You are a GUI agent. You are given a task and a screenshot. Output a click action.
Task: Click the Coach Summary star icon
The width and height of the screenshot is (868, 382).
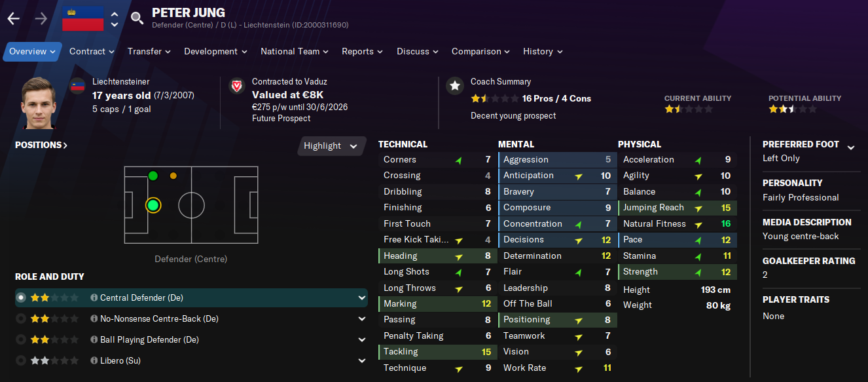point(454,86)
